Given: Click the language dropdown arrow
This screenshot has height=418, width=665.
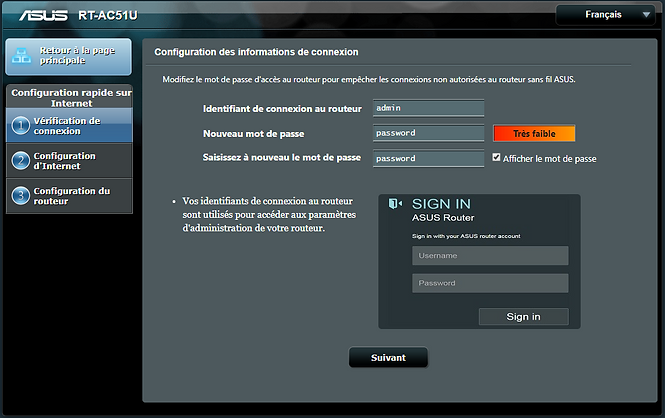Looking at the screenshot, I should pyautogui.click(x=646, y=15).
